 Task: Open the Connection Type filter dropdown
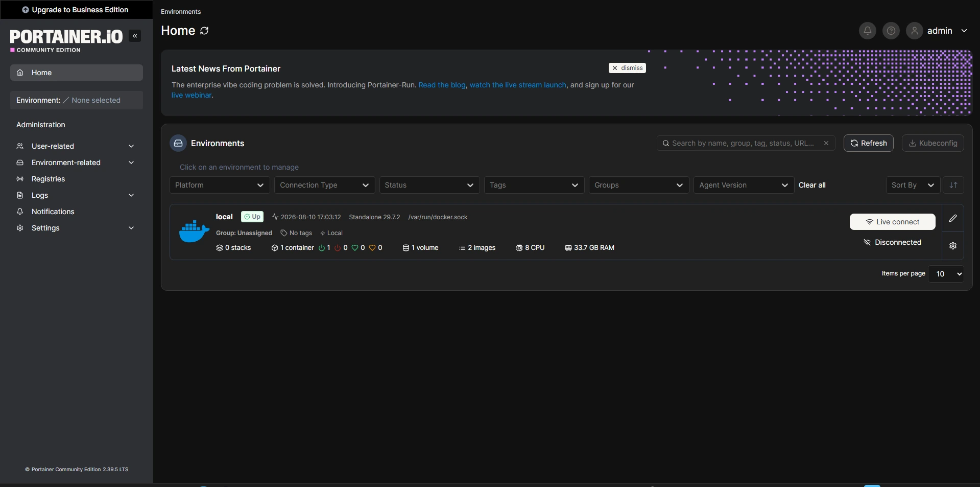coord(325,185)
